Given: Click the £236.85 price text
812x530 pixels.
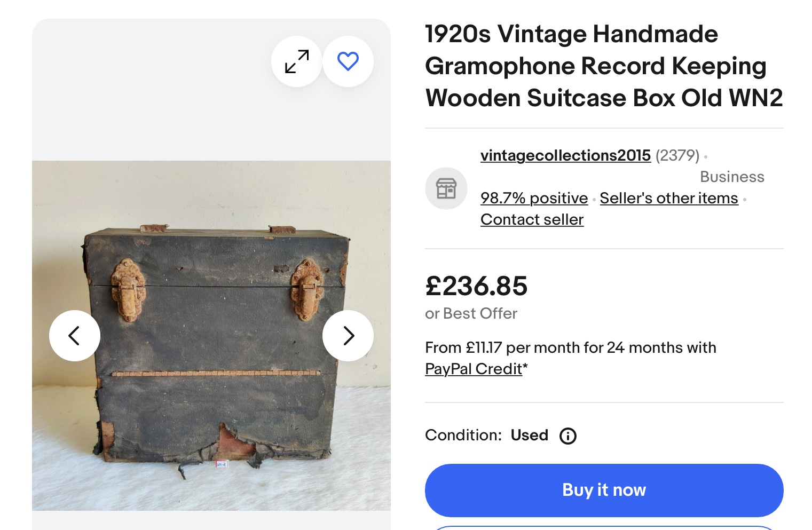Looking at the screenshot, I should [476, 286].
